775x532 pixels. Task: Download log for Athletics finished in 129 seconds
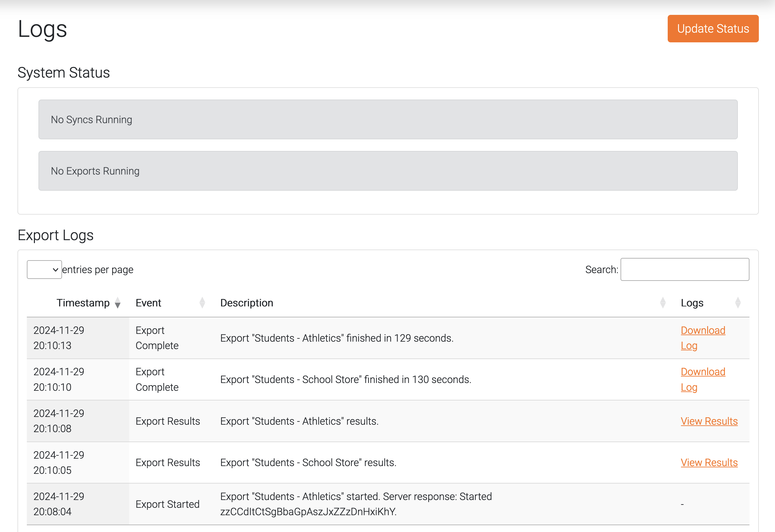click(x=703, y=338)
